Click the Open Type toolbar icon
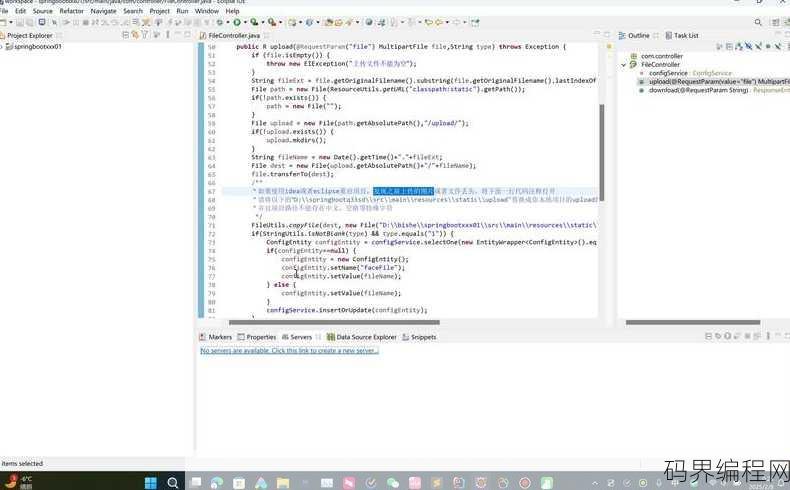The image size is (790, 490). point(328,22)
